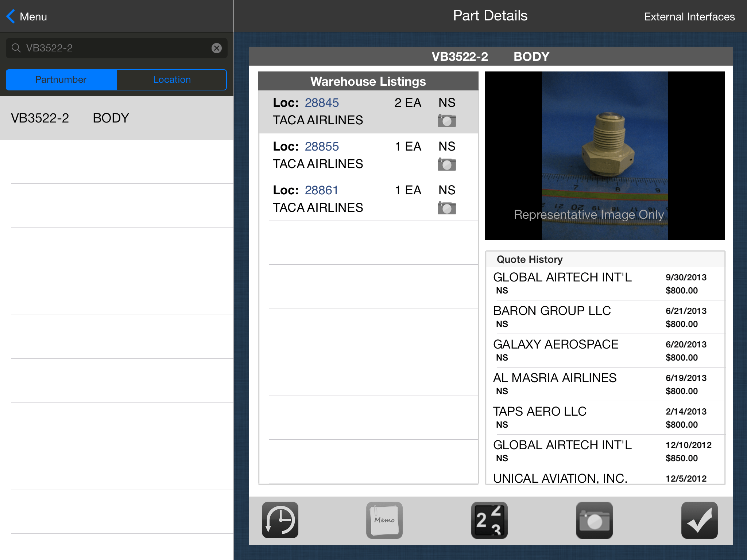This screenshot has width=747, height=560.
Task: Select GALAXY AEROSPACE quote row
Action: click(605, 351)
